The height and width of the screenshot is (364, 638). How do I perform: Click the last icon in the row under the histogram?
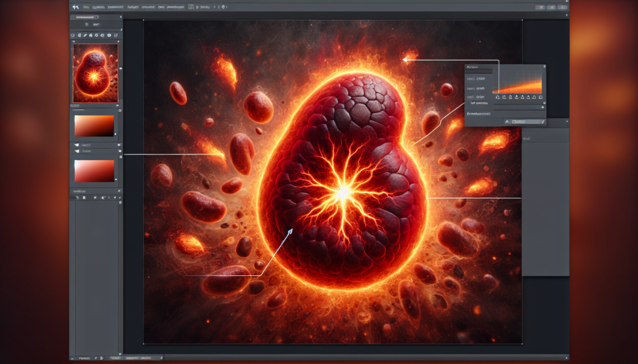click(540, 98)
